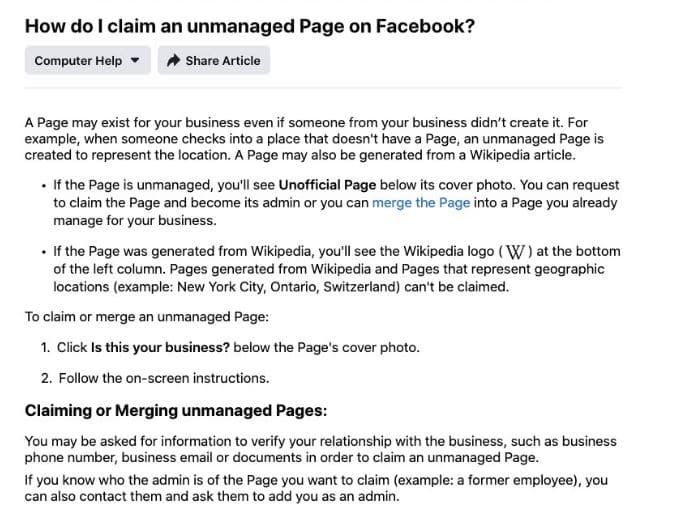Image resolution: width=684 pixels, height=531 pixels.
Task: Click the 'To claim or merge an unmanaged Page' line
Action: [x=147, y=317]
